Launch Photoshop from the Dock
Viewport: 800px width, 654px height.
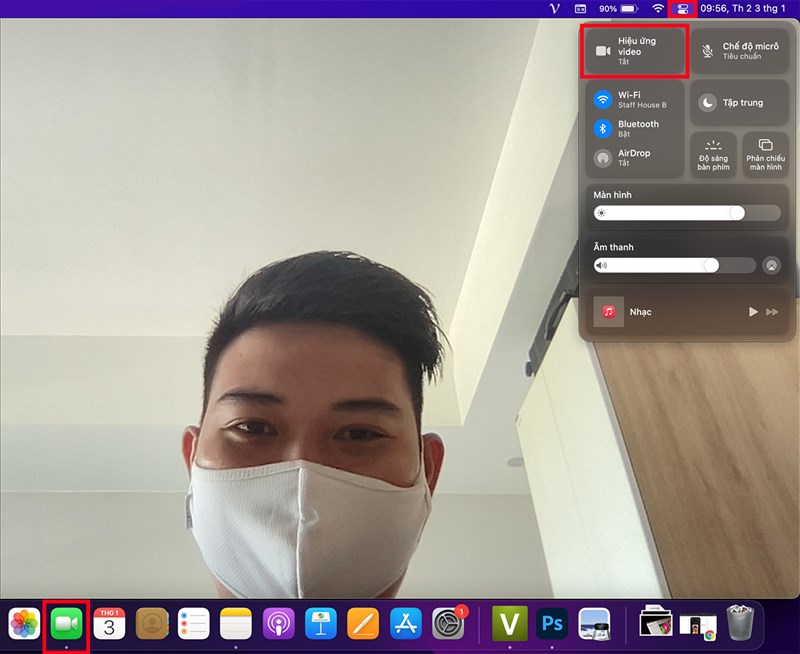(x=552, y=624)
